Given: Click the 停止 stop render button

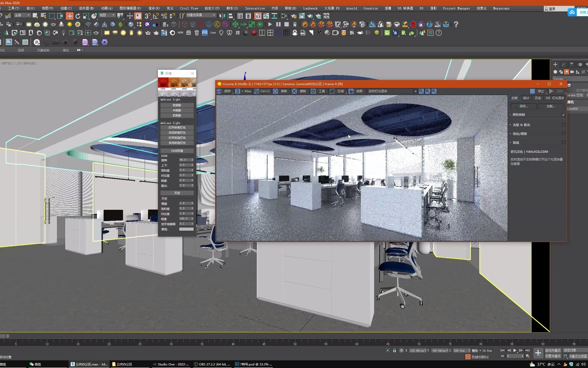Looking at the screenshot, I should click(x=538, y=91).
